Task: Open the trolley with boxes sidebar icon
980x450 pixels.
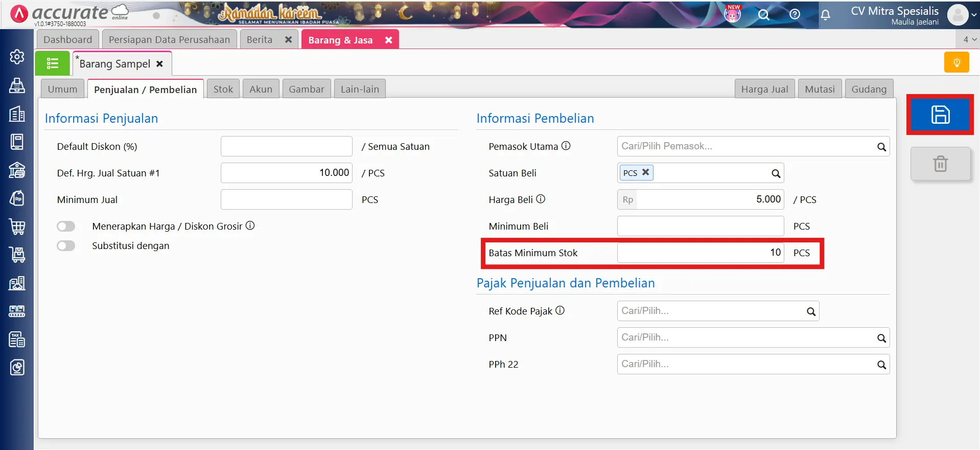Action: point(17,255)
